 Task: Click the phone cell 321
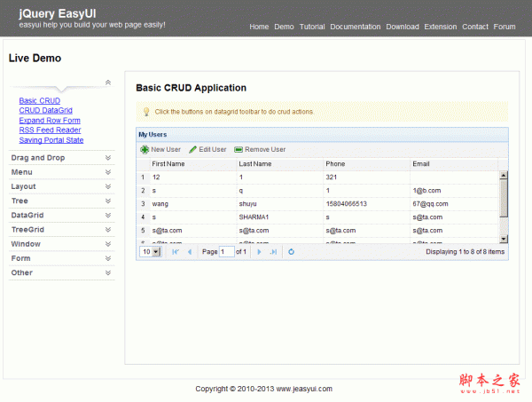(x=367, y=177)
